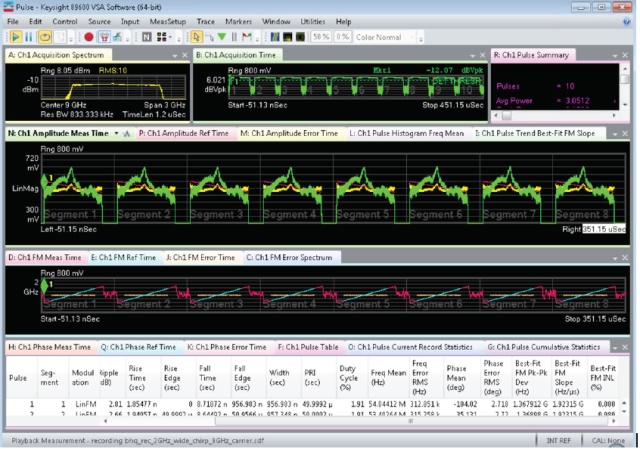This screenshot has height=449, width=640.
Task: Open window options arrow of Acquisition Time pane
Action: tap(473, 56)
